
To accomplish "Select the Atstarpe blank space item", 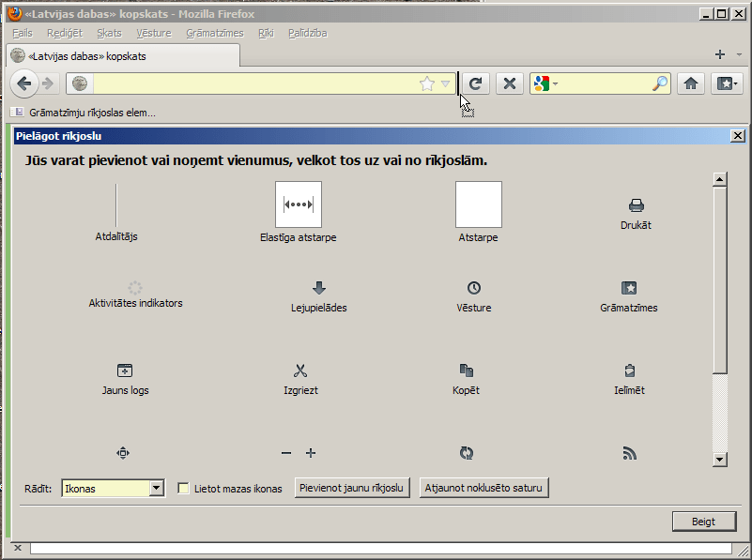I will coord(479,212).
